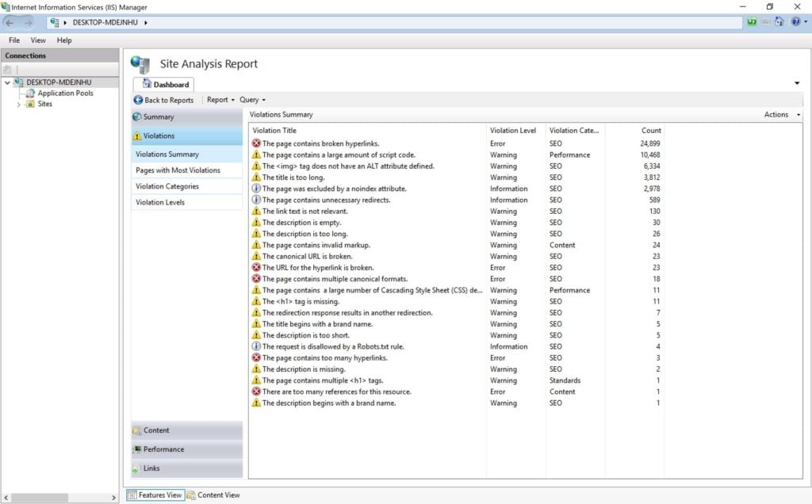Click the help question mark icon
The image size is (812, 504).
(796, 21)
